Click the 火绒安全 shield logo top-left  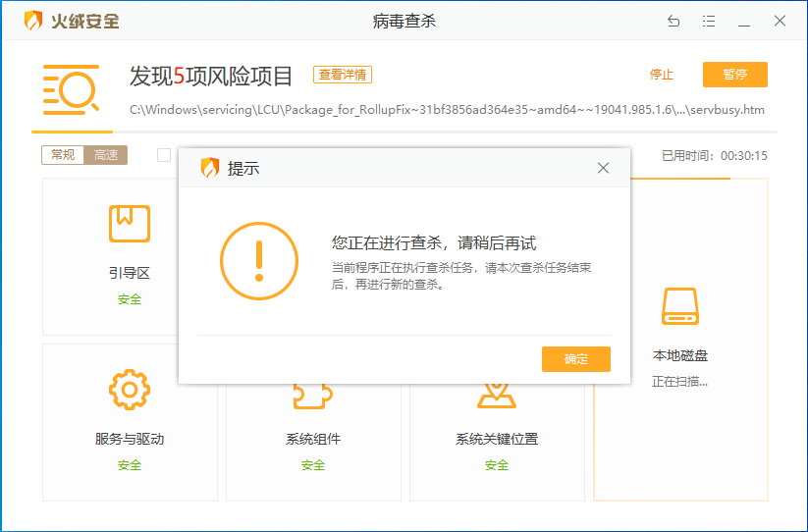point(34,21)
